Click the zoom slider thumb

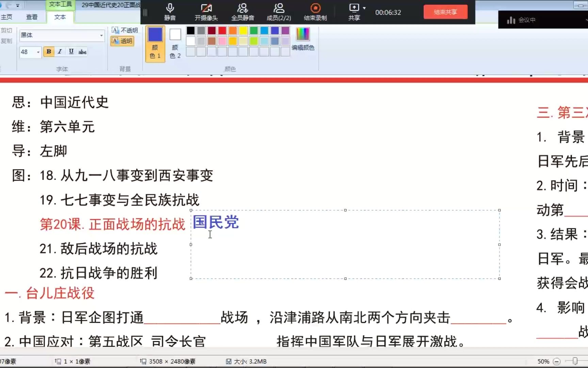coord(575,361)
